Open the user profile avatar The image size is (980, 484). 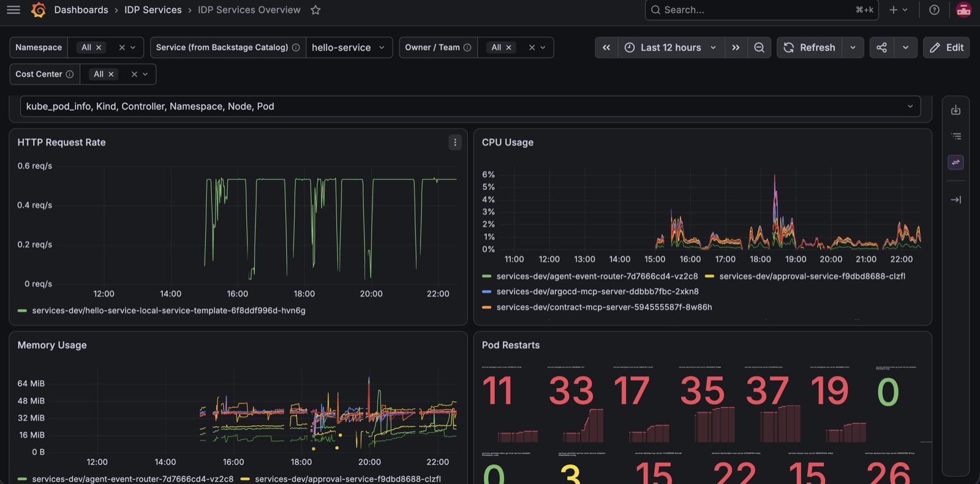click(x=963, y=10)
